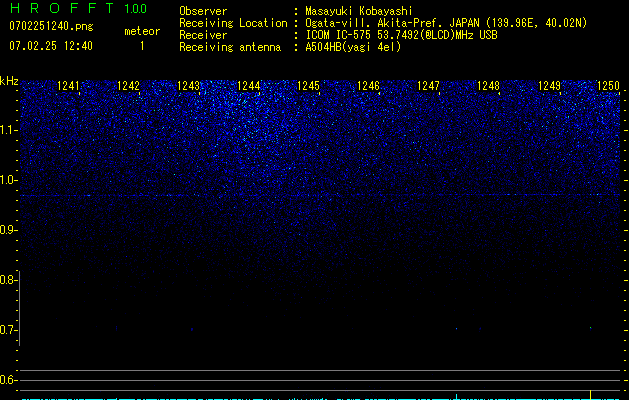Click the 0.8 kHz frequency label
This screenshot has height=400, width=629.
(8, 280)
